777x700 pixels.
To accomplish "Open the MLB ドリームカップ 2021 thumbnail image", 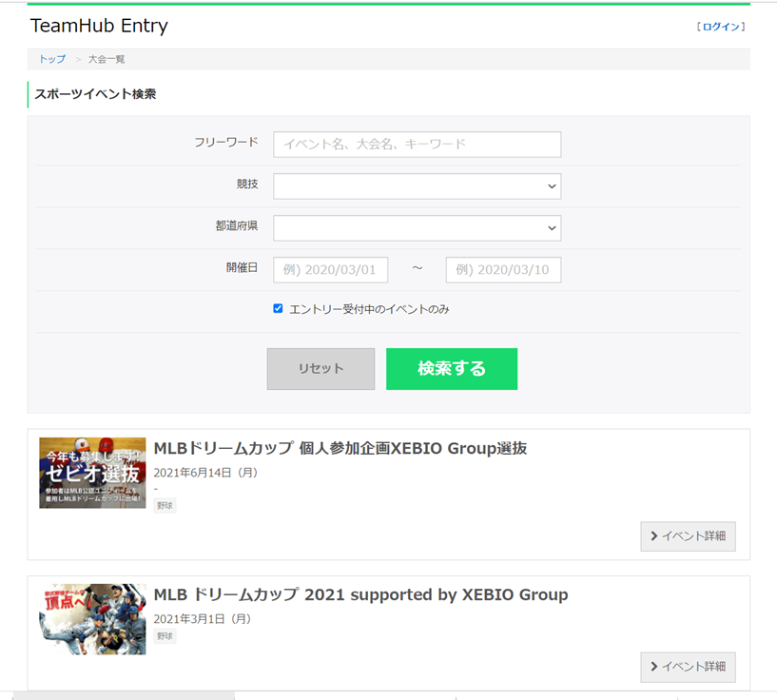I will tap(92, 619).
